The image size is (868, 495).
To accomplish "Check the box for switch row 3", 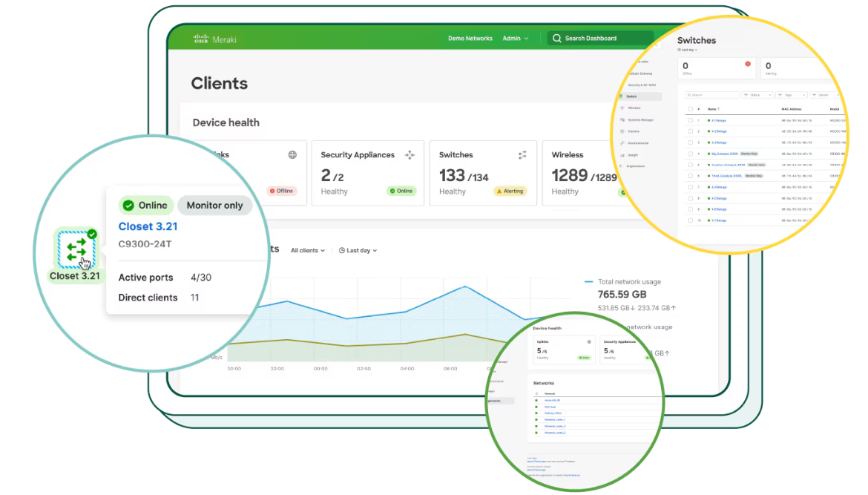I will click(690, 142).
